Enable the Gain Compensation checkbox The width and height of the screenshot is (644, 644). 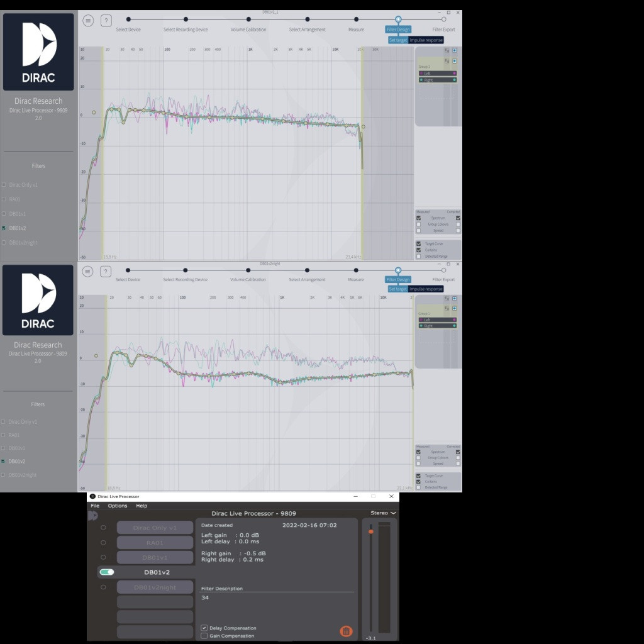point(204,636)
